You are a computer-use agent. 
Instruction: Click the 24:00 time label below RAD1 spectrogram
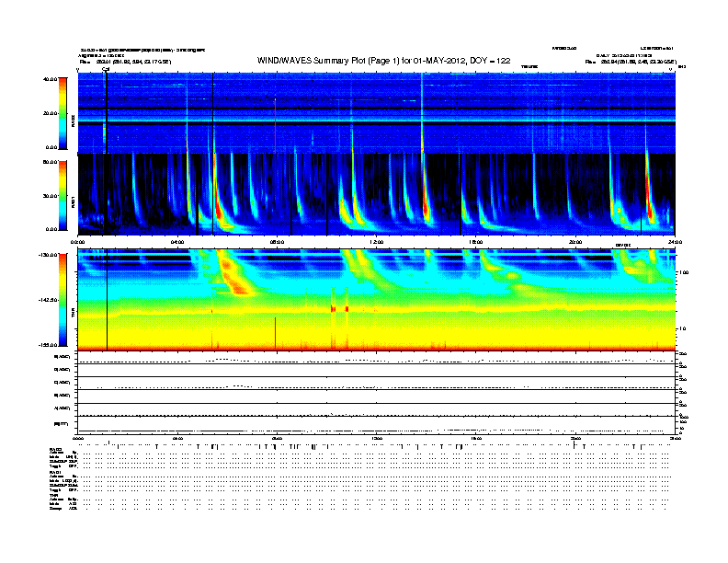[675, 242]
